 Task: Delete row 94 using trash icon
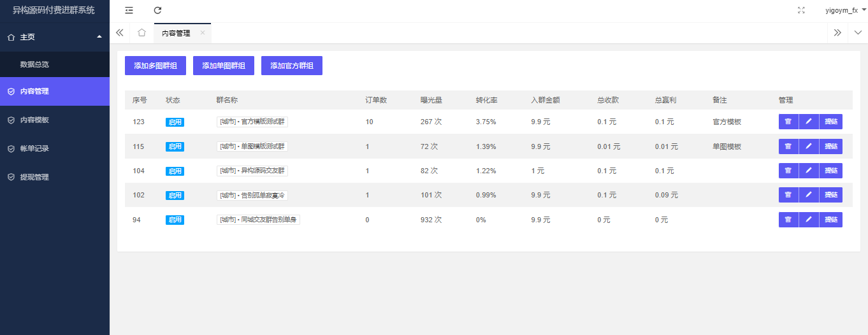point(788,220)
